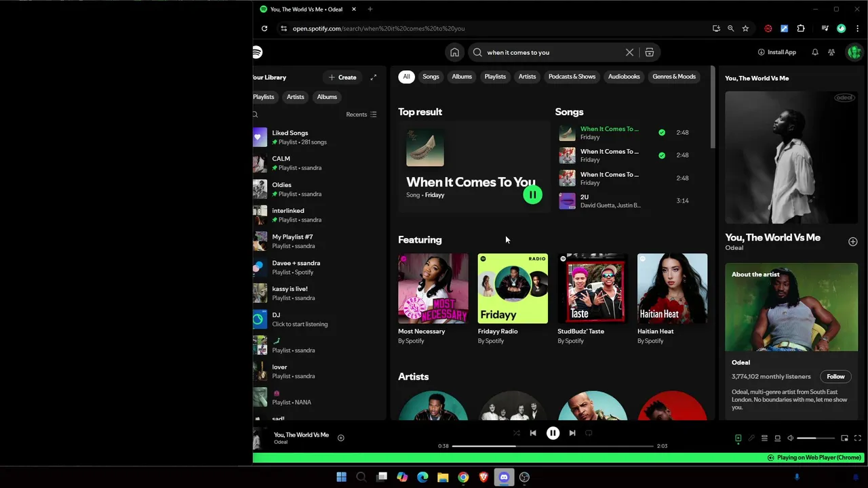Select the Genres & Moods filter

(674, 77)
